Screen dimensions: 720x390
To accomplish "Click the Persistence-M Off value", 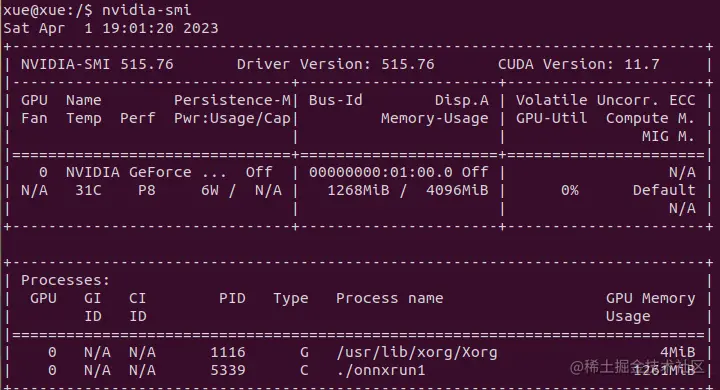I will point(259,172).
